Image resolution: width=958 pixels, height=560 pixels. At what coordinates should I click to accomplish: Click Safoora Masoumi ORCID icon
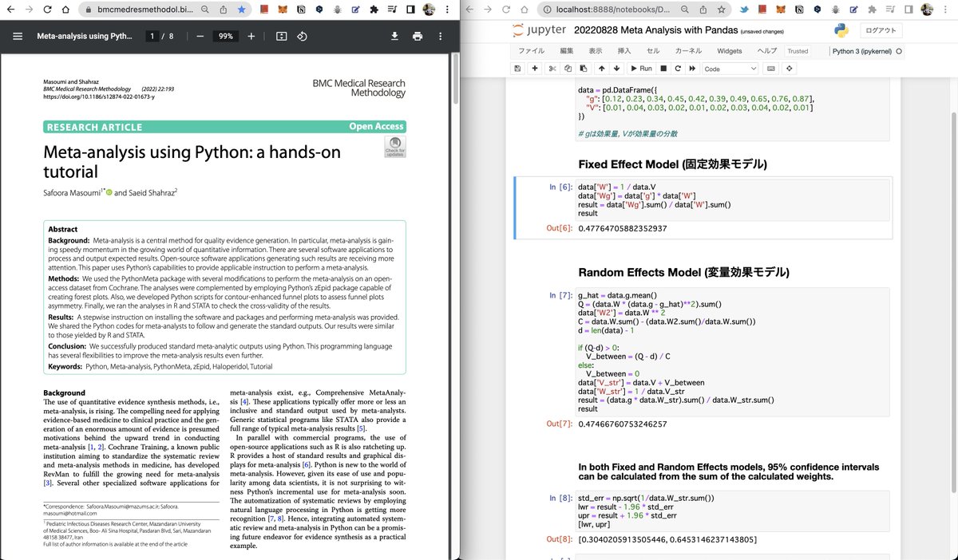(x=109, y=192)
